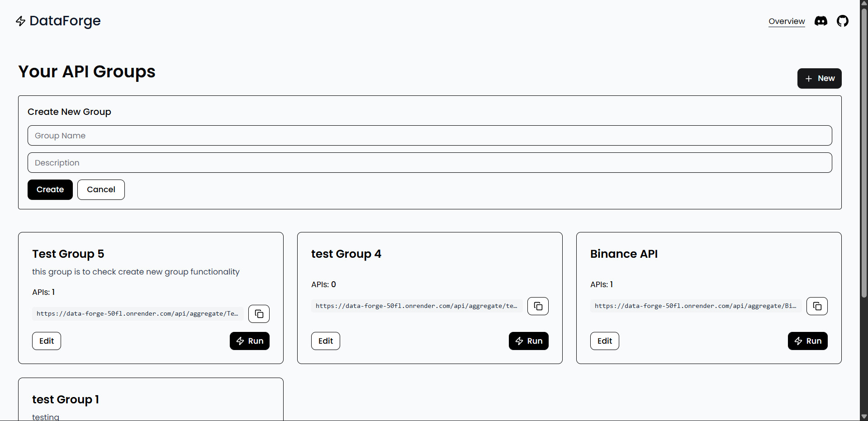Copy the Binance API aggregate URL
Screen dimensions: 868x421
click(817, 306)
